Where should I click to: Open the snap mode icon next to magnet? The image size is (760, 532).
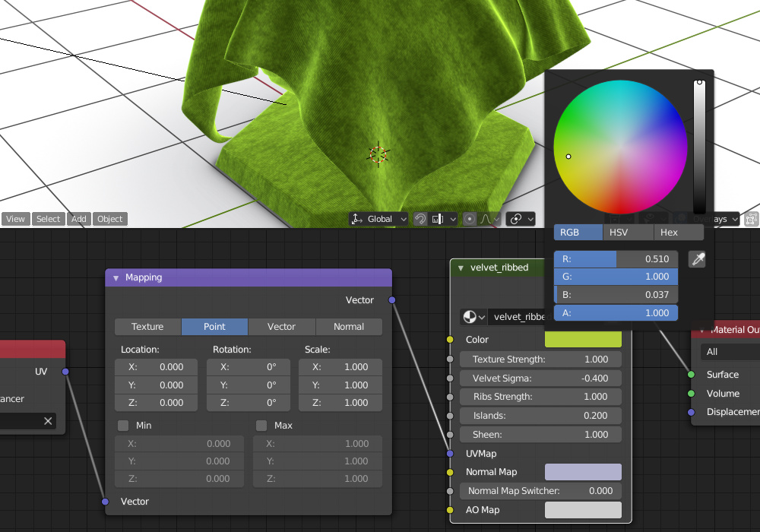tap(437, 219)
